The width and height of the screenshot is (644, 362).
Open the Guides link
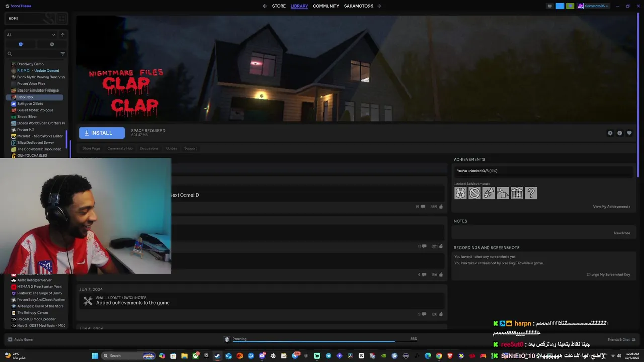171,148
